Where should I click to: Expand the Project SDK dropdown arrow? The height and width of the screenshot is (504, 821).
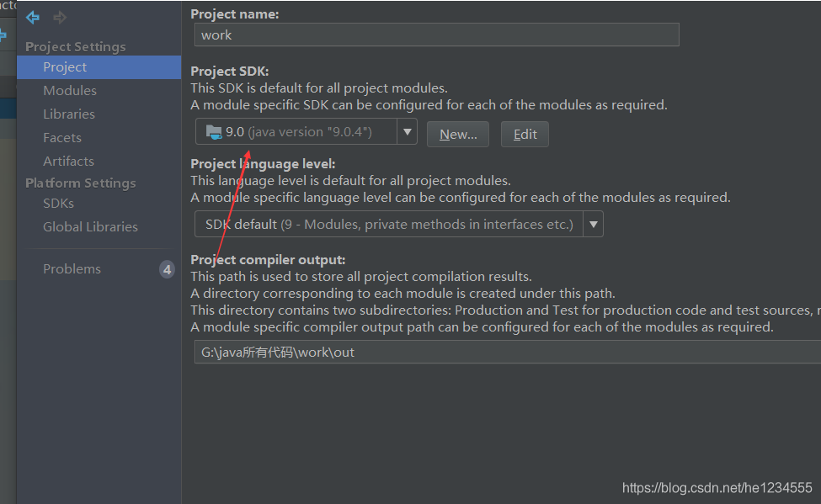407,132
